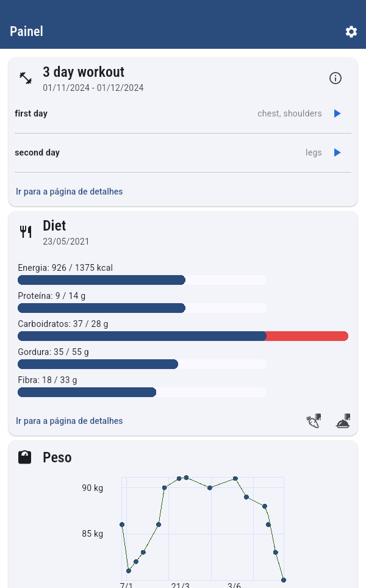366x588 pixels.
Task: Click the Peso card heading
Action: coord(57,457)
